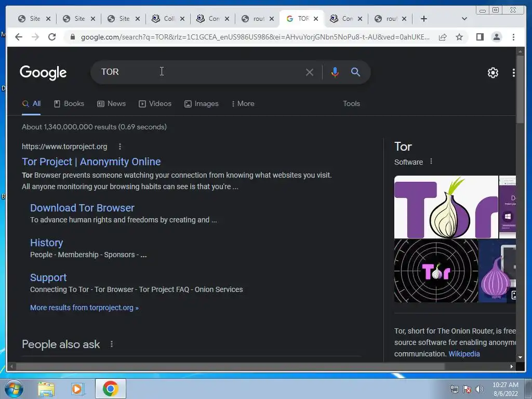This screenshot has width=532, height=399.
Task: Close the first Site tab
Action: tap(48, 19)
